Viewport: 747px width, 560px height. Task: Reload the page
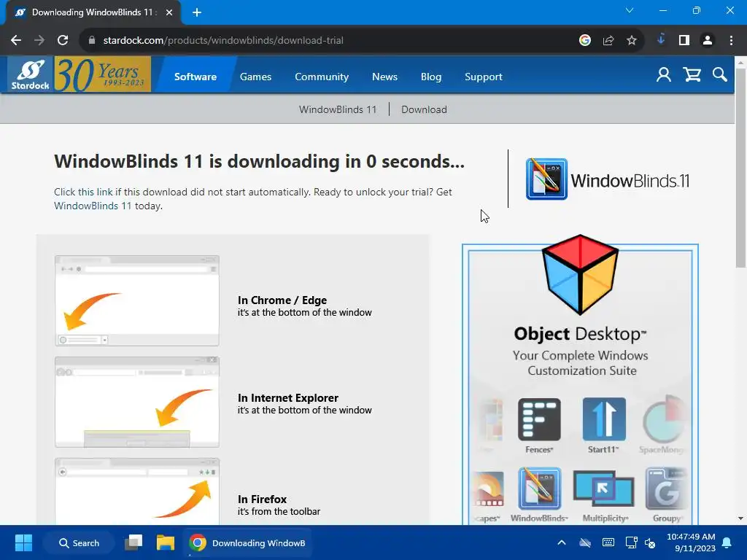pos(63,41)
